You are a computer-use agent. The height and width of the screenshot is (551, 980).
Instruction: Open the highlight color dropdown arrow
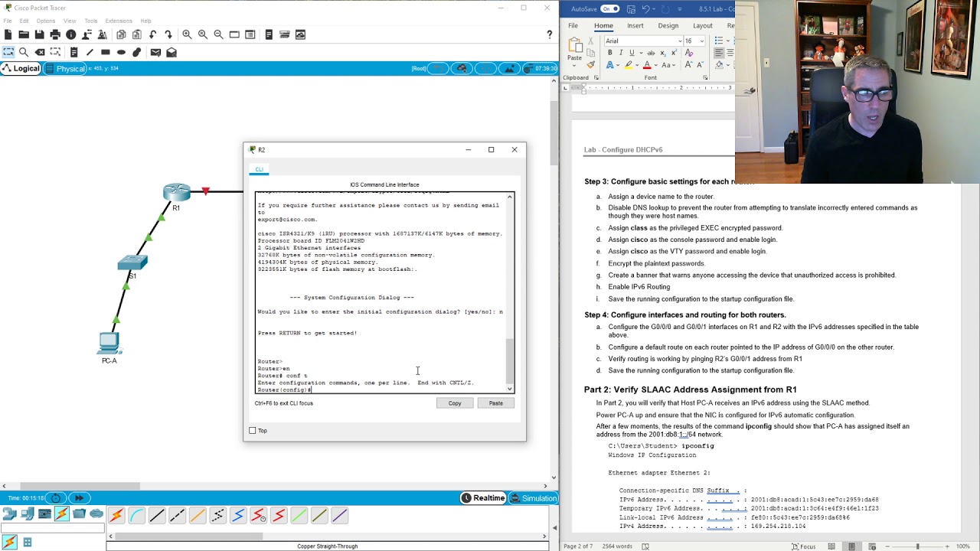(x=637, y=65)
